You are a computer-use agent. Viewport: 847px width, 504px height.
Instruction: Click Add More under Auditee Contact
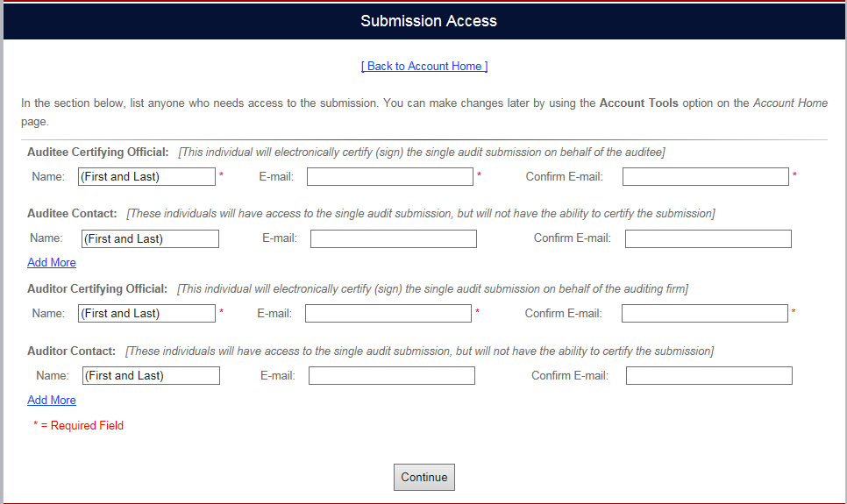52,263
